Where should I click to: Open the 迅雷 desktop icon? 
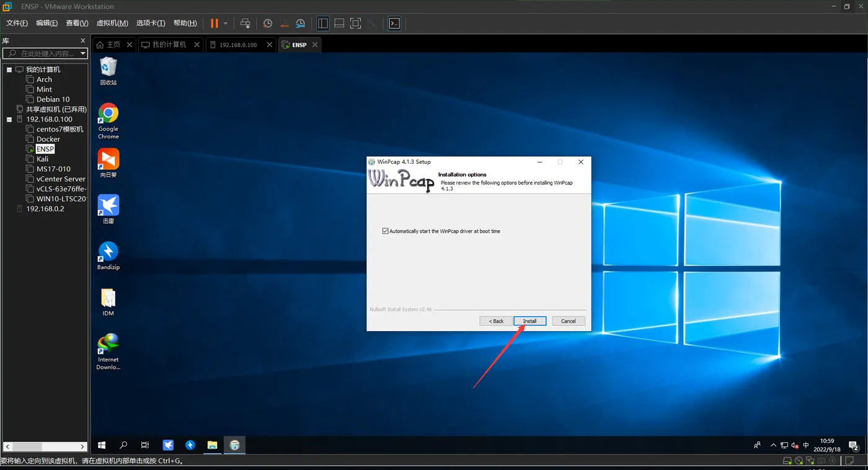tap(108, 209)
